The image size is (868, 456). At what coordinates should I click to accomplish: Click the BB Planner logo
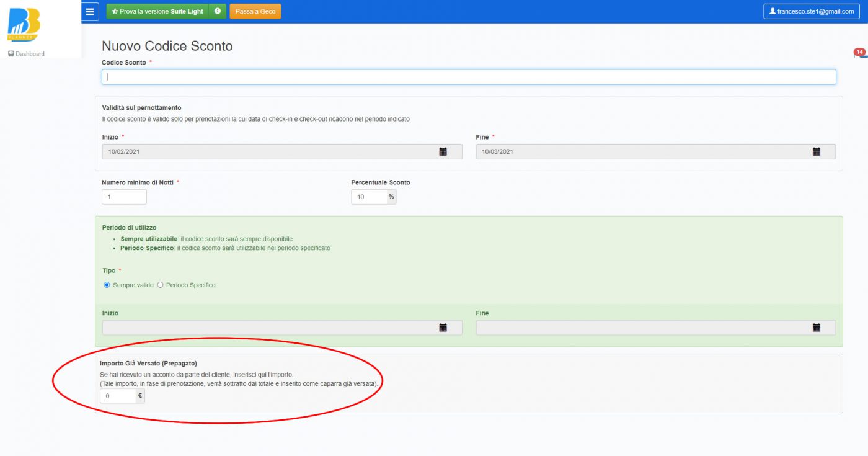click(x=24, y=25)
